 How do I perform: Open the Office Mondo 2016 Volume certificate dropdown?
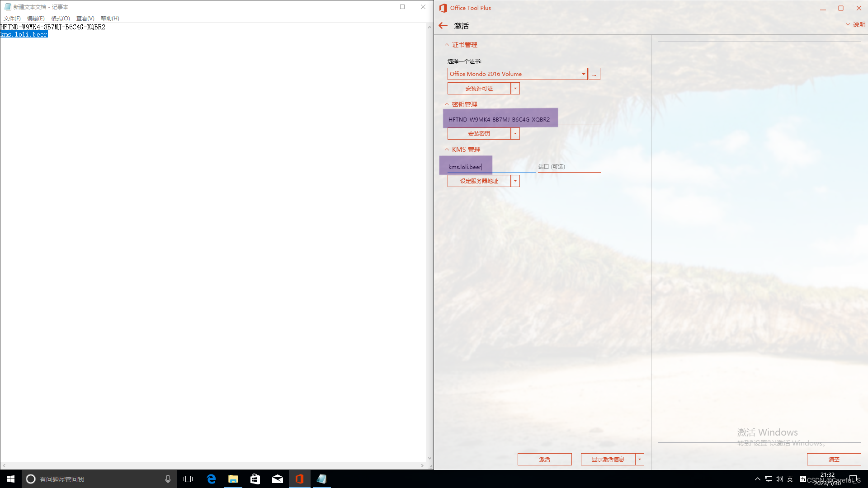click(x=583, y=74)
